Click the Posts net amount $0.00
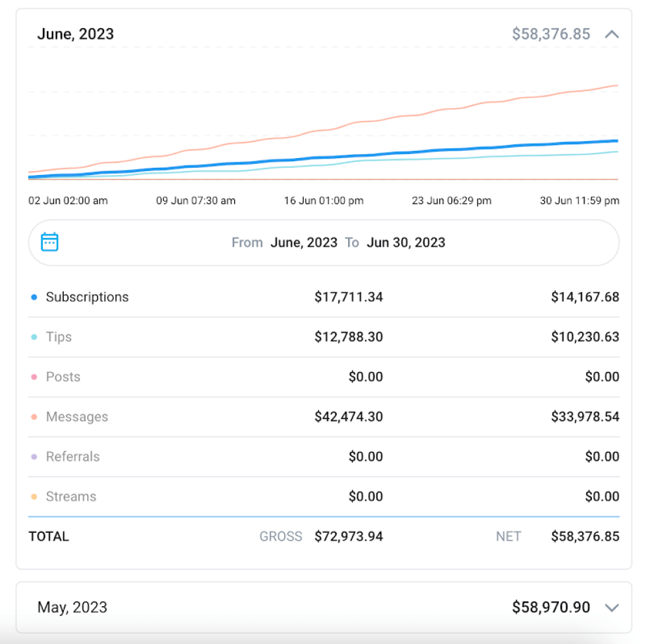 [x=602, y=377]
